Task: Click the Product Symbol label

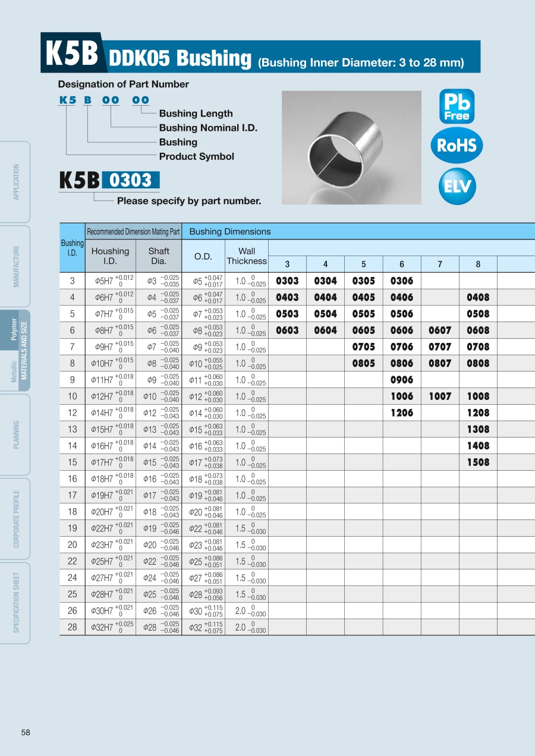Action: 197,157
